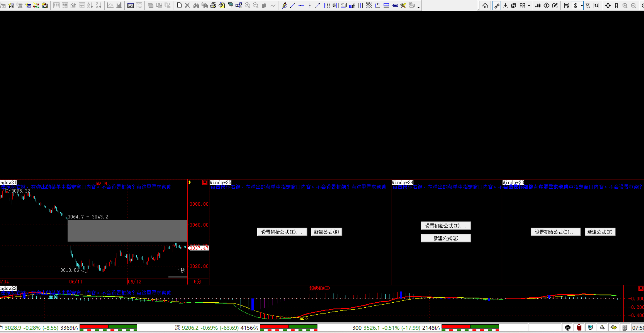The height and width of the screenshot is (333, 644).
Task: Toggle the dollar sign toolbar button
Action: [575, 6]
